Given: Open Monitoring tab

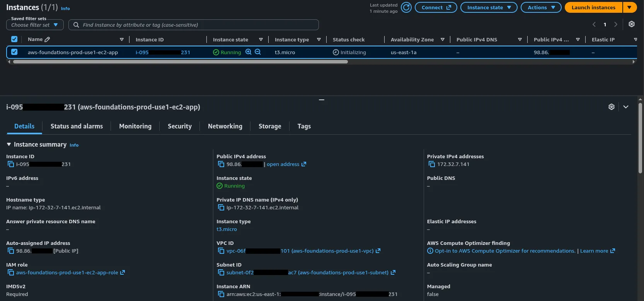Looking at the screenshot, I should pos(135,126).
